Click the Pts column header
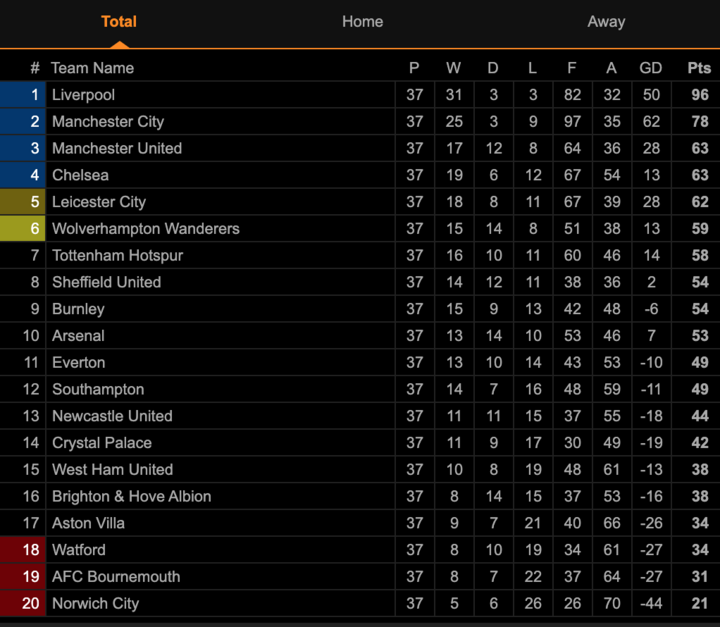Image resolution: width=720 pixels, height=627 pixels. point(699,68)
